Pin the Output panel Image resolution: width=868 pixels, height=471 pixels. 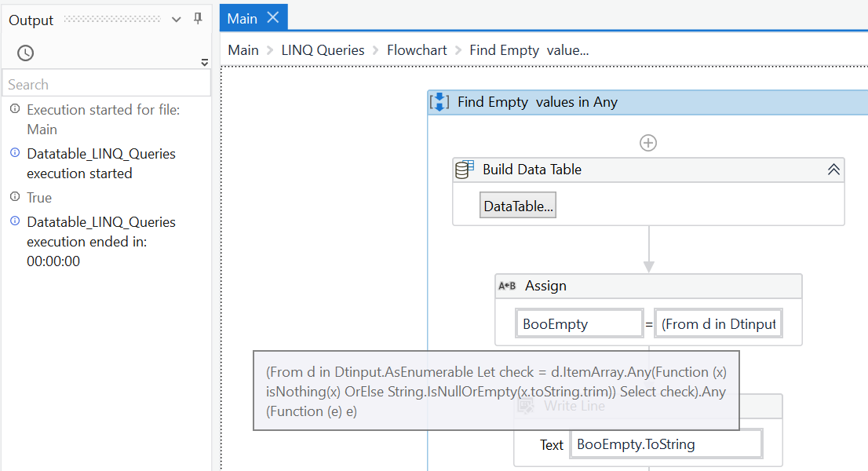[x=198, y=19]
